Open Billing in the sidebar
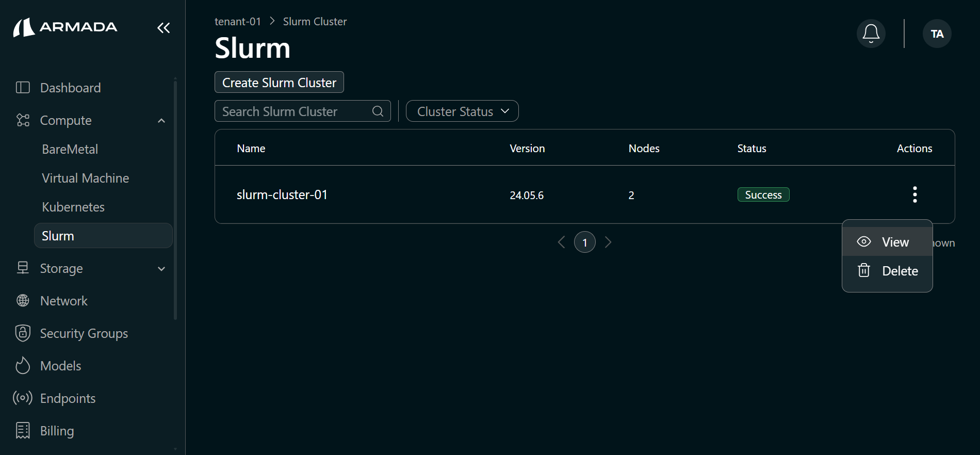The image size is (980, 455). pos(57,431)
